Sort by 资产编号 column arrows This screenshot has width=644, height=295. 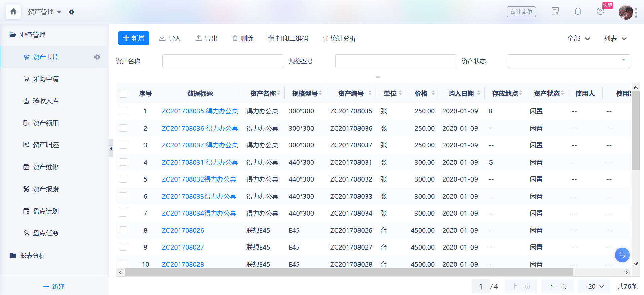tap(370, 93)
